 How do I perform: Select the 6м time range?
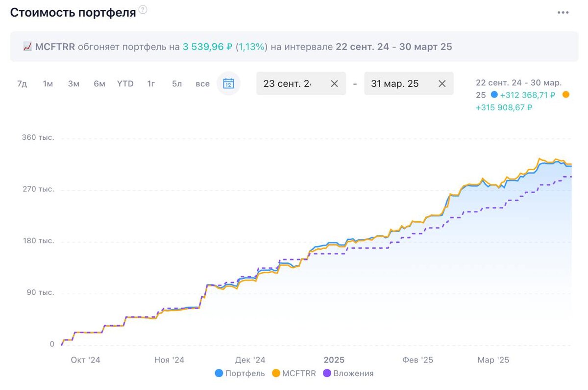99,83
